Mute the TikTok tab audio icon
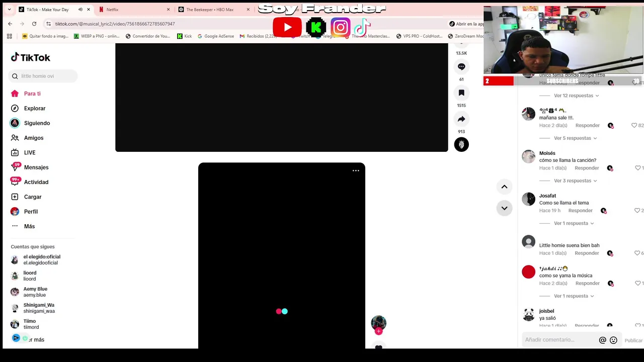The width and height of the screenshot is (644, 362). point(80,10)
